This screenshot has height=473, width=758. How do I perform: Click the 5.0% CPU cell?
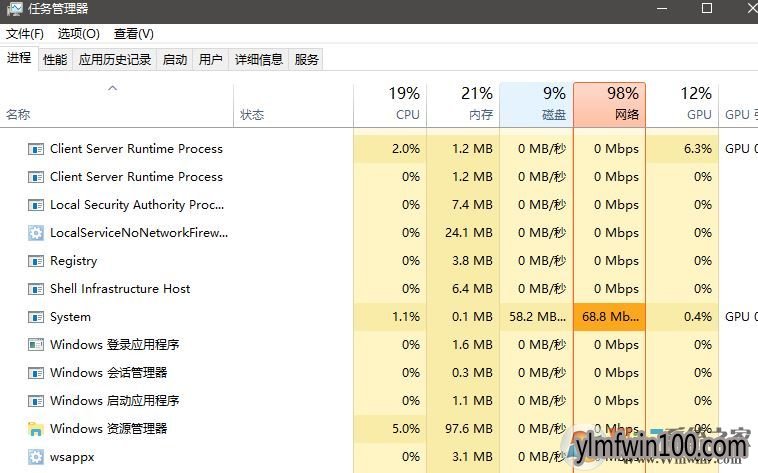[390, 429]
